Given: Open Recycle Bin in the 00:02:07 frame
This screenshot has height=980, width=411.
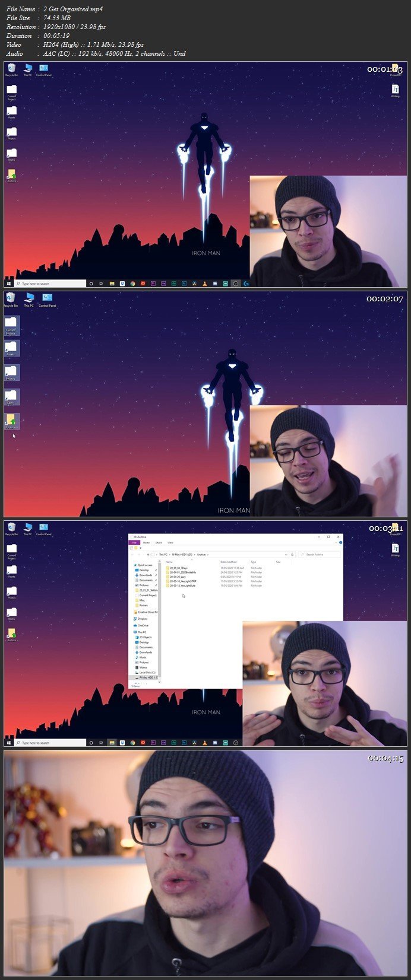Looking at the screenshot, I should 11,300.
